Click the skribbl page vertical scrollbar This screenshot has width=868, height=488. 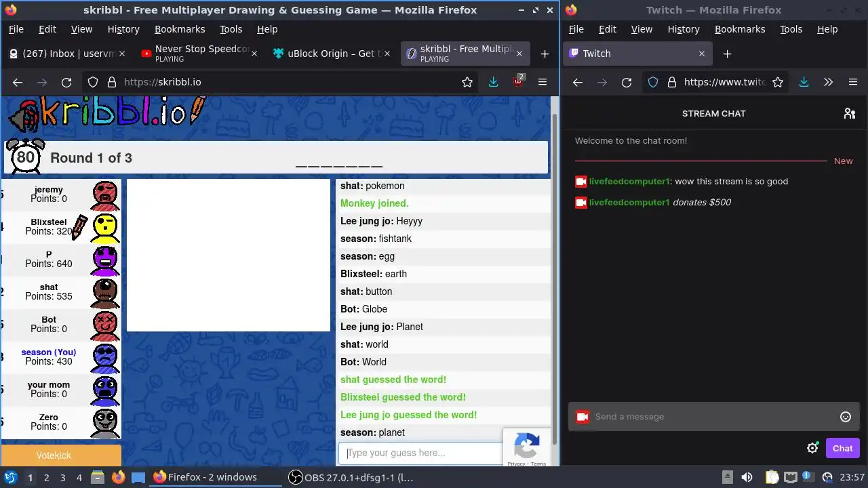click(556, 278)
